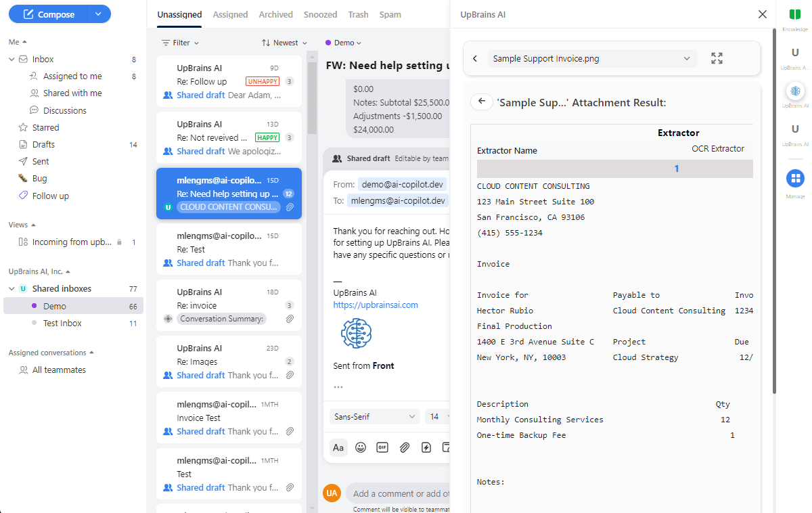Open the 'Re: Images' conversation
Image resolution: width=812 pixels, height=513 pixels.
(x=229, y=361)
